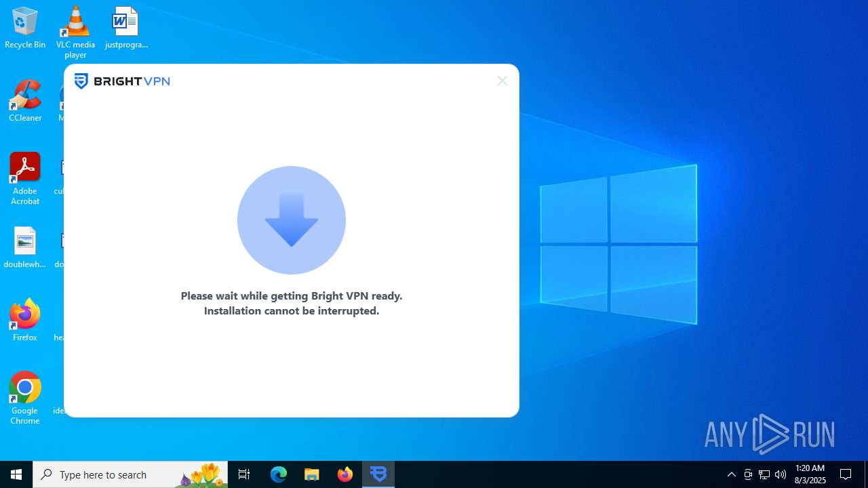The height and width of the screenshot is (488, 868).
Task: Select the Firefox desktop shortcut
Action: [25, 321]
